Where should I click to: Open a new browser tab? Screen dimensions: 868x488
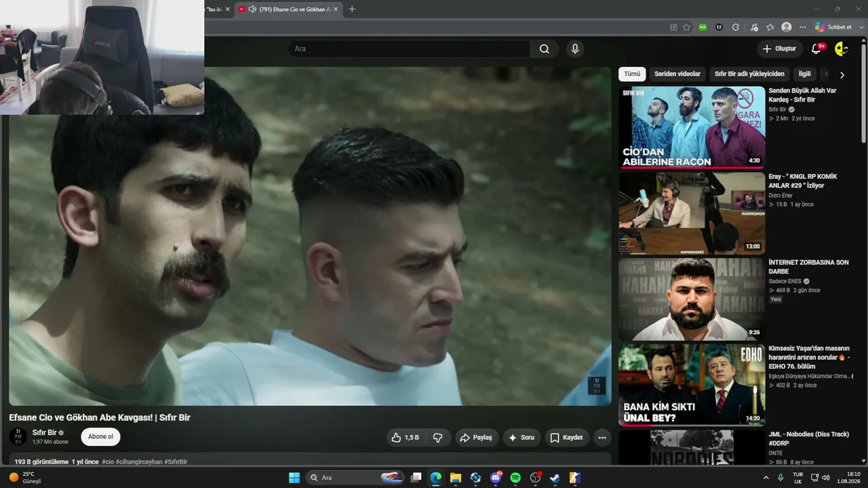coord(352,9)
